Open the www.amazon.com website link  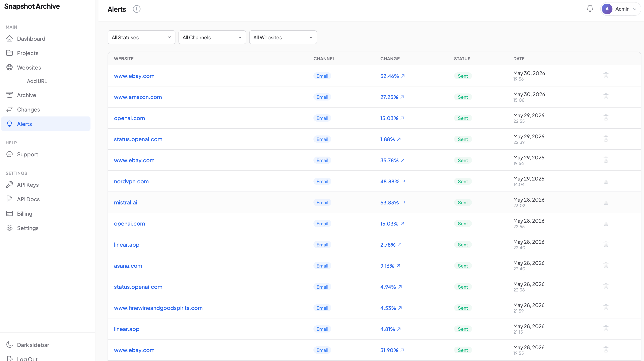coord(138,97)
